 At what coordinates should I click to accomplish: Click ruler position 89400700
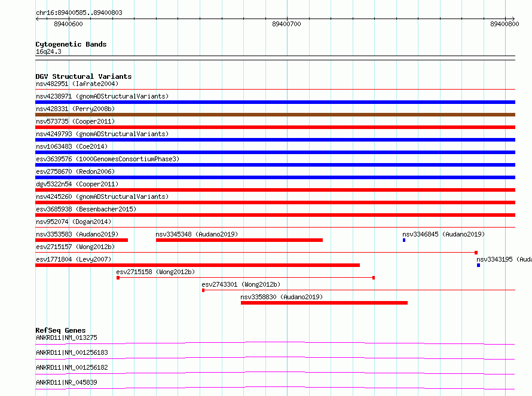(x=287, y=24)
